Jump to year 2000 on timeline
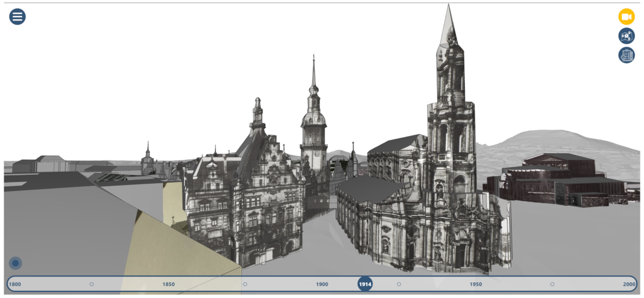Image resolution: width=644 pixels, height=298 pixels. [628, 284]
